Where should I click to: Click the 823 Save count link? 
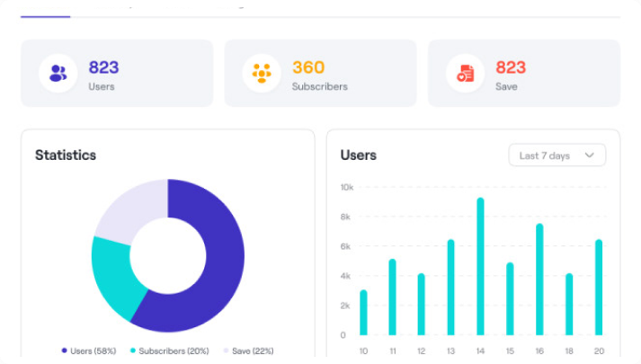pyautogui.click(x=511, y=67)
